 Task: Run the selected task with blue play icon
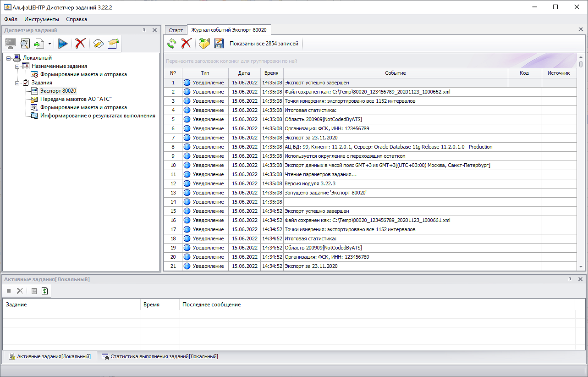coord(63,44)
